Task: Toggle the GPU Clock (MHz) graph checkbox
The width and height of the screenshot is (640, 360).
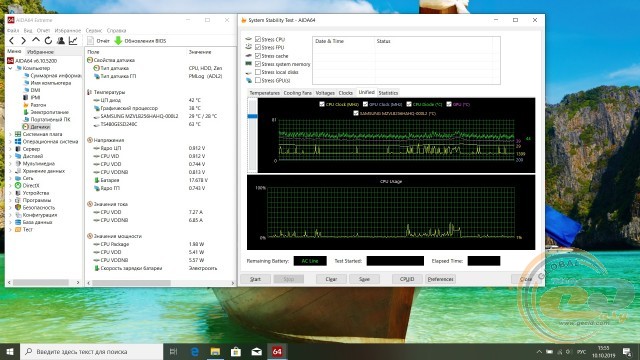Action: [x=365, y=104]
